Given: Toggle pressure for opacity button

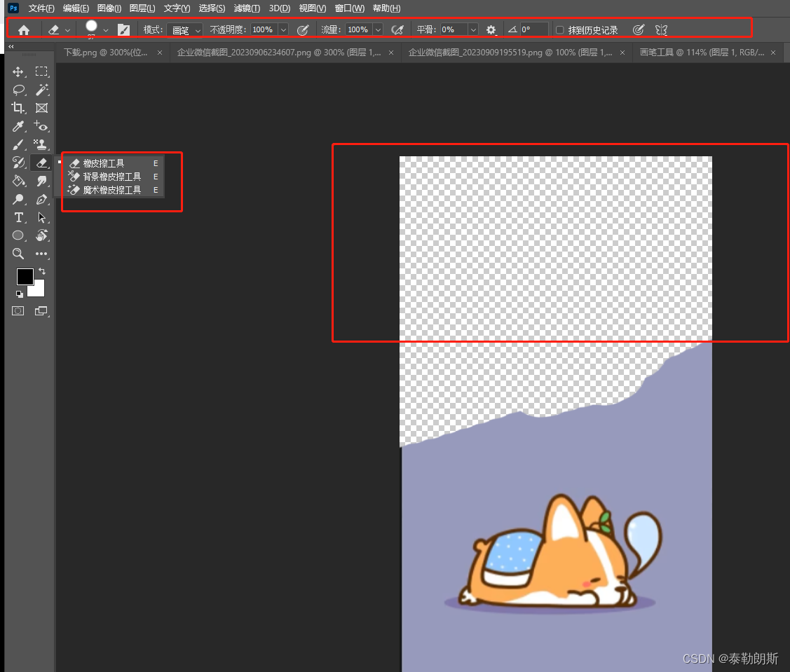Looking at the screenshot, I should [302, 30].
